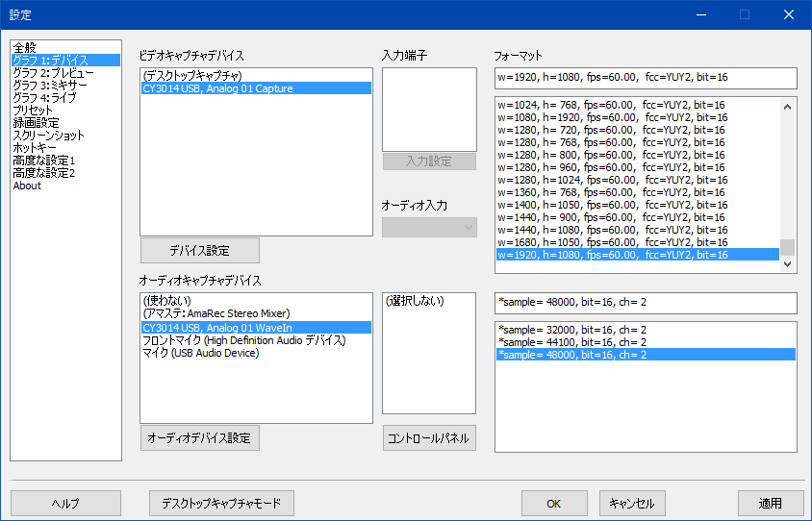
Task: Choose w=1360, h= 768 format
Action: (x=638, y=192)
